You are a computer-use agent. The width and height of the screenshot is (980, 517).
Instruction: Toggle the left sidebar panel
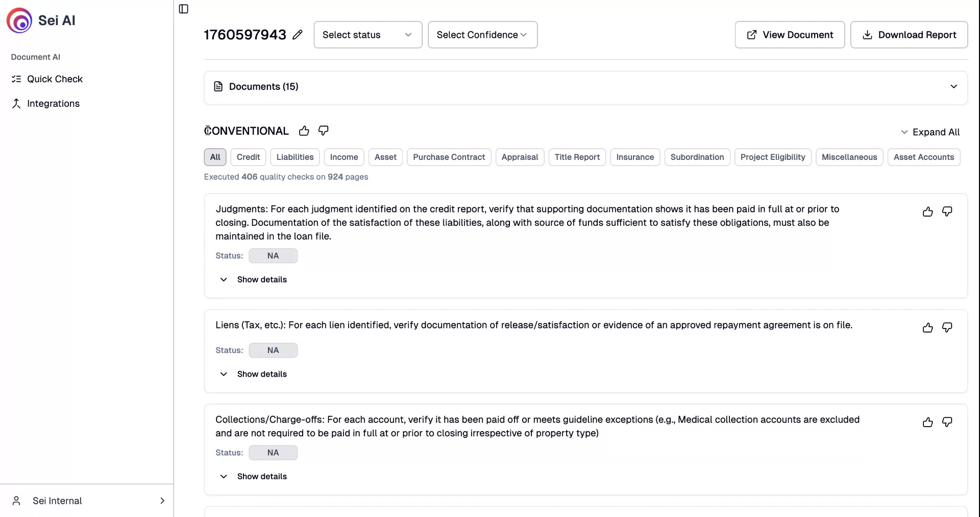click(x=183, y=9)
